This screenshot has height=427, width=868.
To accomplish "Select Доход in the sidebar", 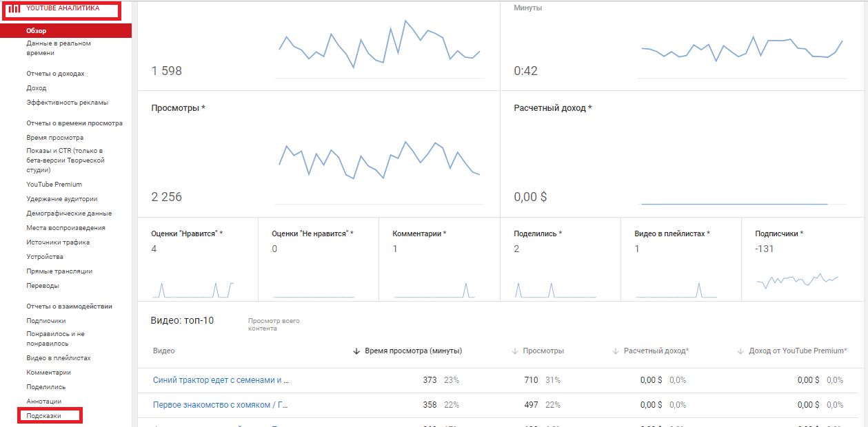I will (x=37, y=88).
